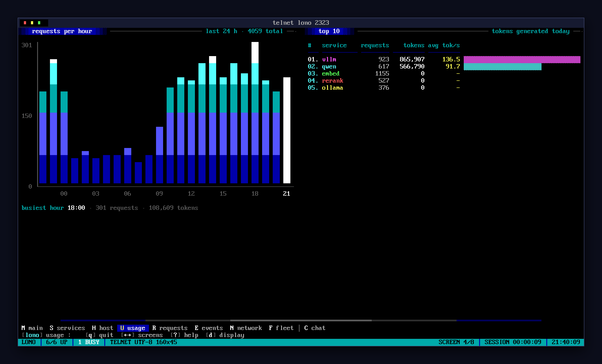Click the tallest bar at hour 18
602x364 pixels.
[x=255, y=113]
